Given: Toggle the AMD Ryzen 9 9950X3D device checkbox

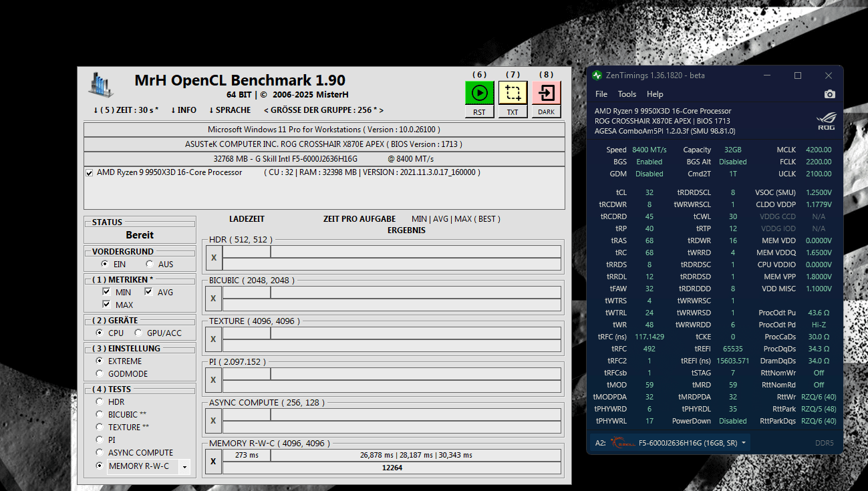Looking at the screenshot, I should click(90, 173).
